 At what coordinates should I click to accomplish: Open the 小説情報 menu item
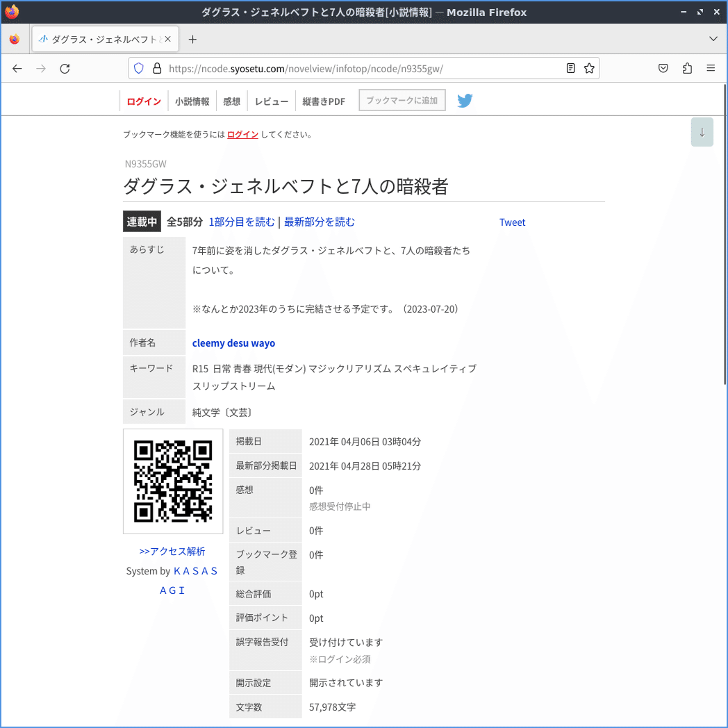pyautogui.click(x=192, y=101)
